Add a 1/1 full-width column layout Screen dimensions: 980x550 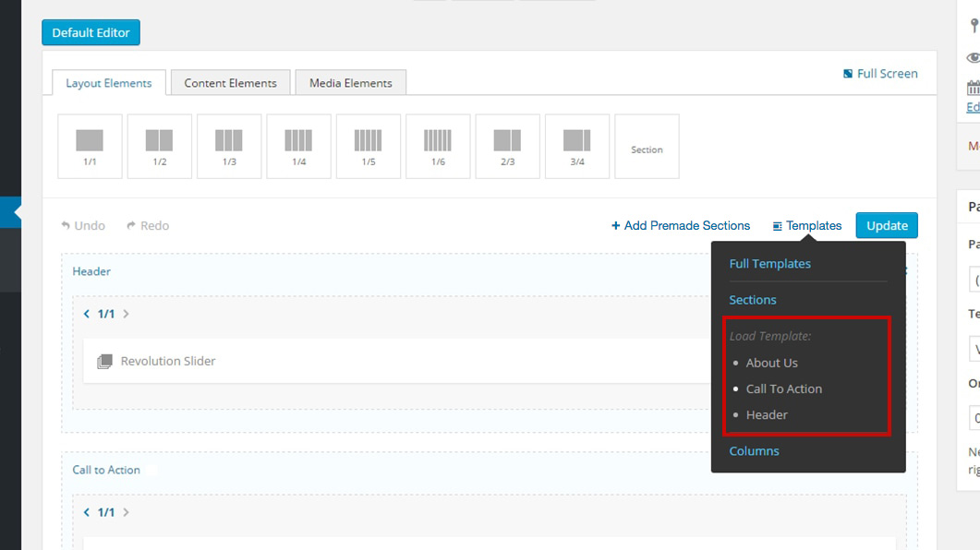pyautogui.click(x=90, y=147)
